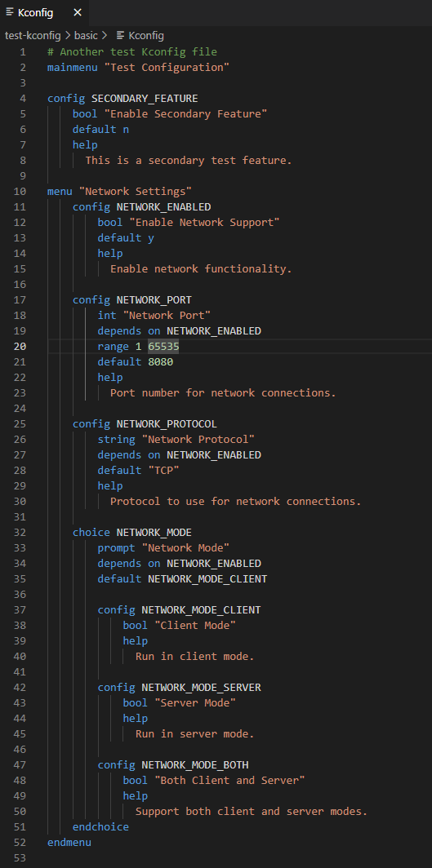The width and height of the screenshot is (432, 868).
Task: Open the Kconfig breadcrumb file entry
Action: 146,35
